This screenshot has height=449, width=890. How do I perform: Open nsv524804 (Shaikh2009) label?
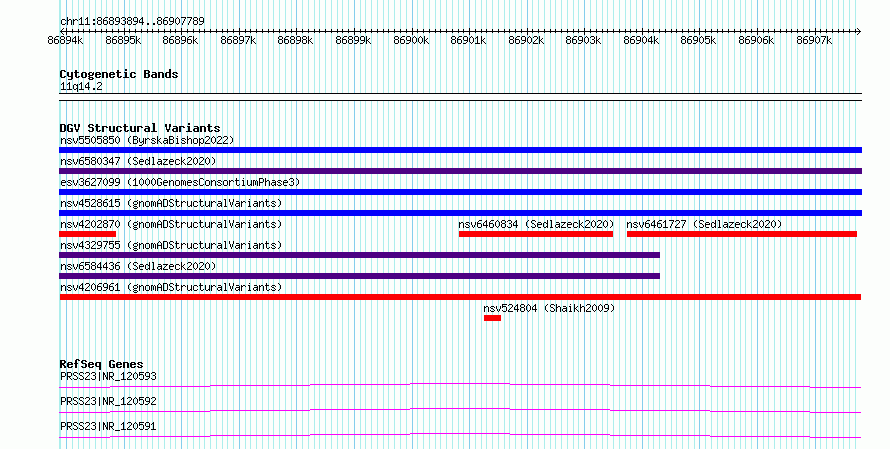549,308
